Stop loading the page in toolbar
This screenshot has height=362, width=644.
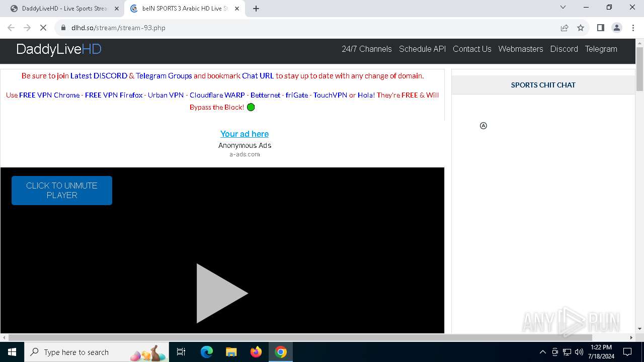(43, 28)
